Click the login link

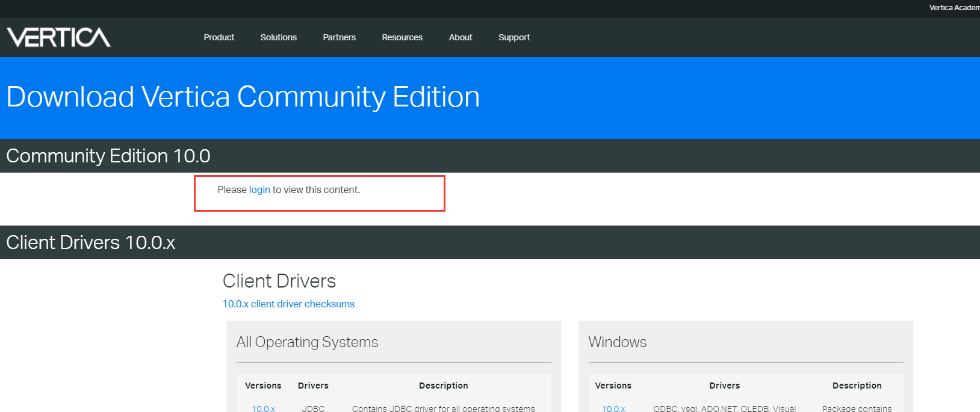(259, 190)
